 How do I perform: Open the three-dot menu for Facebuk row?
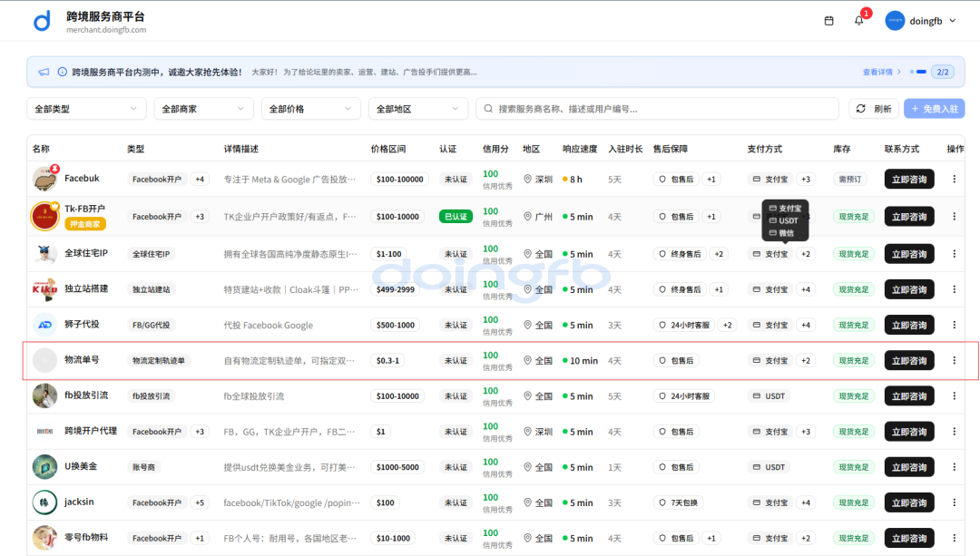[954, 179]
